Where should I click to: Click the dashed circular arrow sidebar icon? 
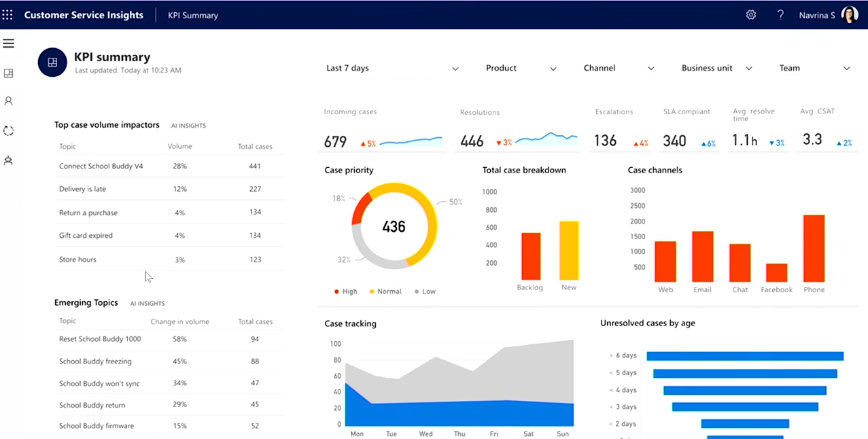click(8, 130)
